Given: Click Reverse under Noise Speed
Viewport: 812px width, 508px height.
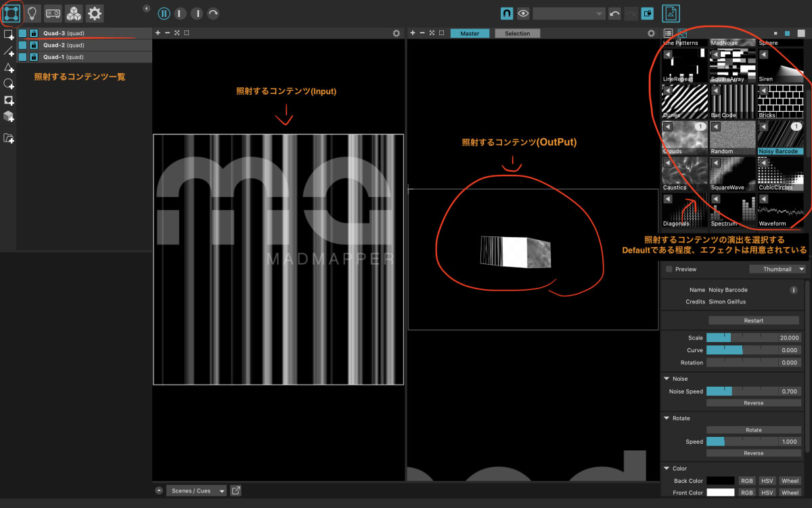Looking at the screenshot, I should point(753,403).
